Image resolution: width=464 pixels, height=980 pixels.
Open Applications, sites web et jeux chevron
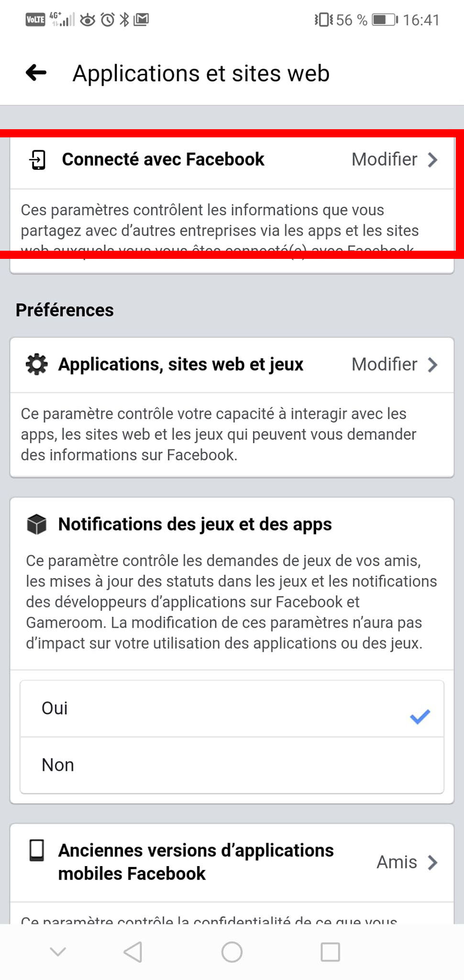433,365
